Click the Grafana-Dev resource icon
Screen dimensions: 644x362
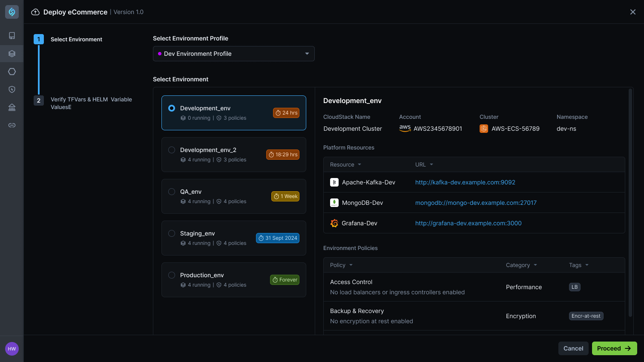tap(334, 223)
